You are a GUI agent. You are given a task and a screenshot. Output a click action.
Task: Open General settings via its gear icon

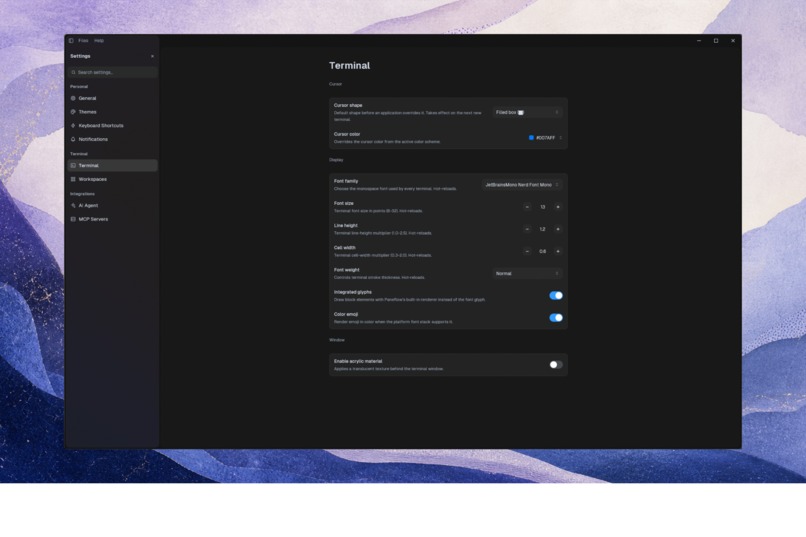click(x=73, y=98)
